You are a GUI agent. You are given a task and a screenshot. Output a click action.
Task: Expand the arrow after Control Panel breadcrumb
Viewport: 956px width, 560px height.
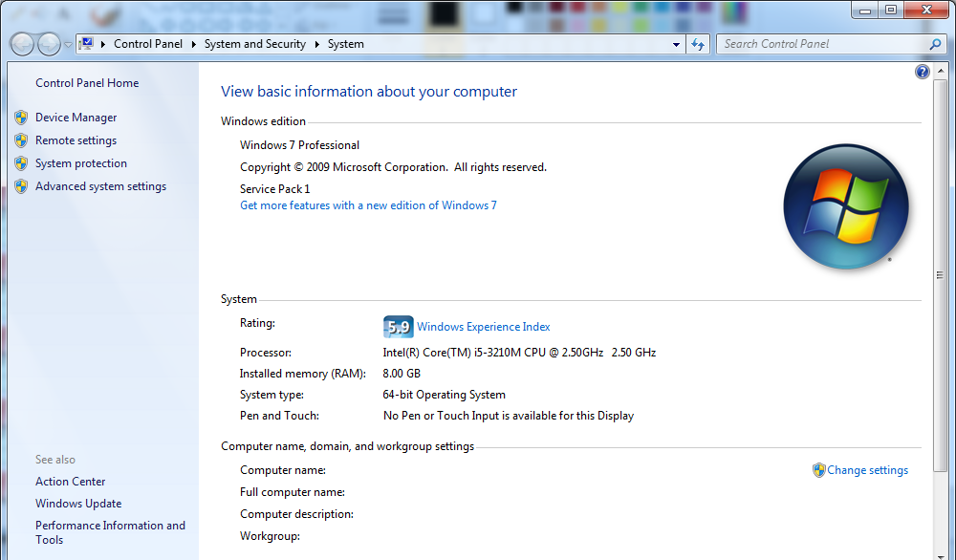(x=194, y=44)
